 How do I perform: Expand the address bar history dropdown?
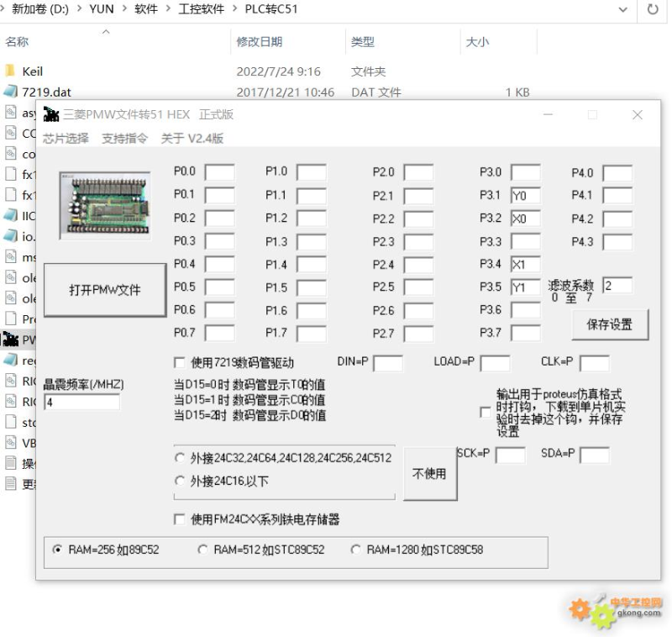coord(622,10)
